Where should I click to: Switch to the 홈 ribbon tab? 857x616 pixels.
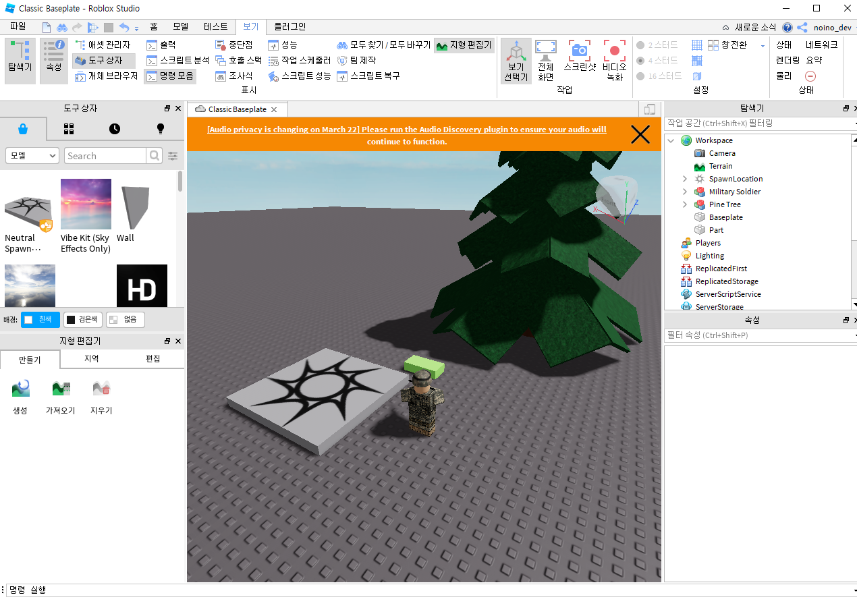(154, 26)
